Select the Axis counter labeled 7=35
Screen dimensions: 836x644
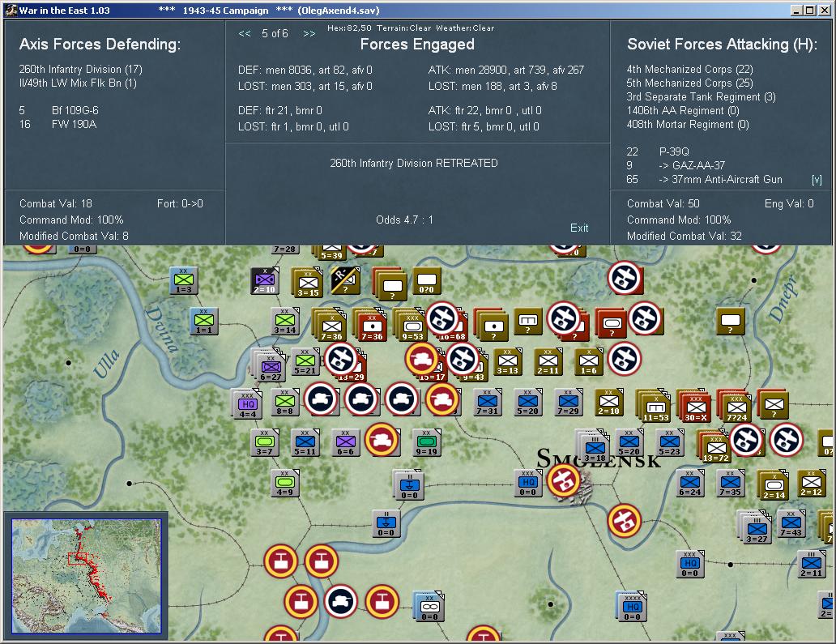(731, 484)
